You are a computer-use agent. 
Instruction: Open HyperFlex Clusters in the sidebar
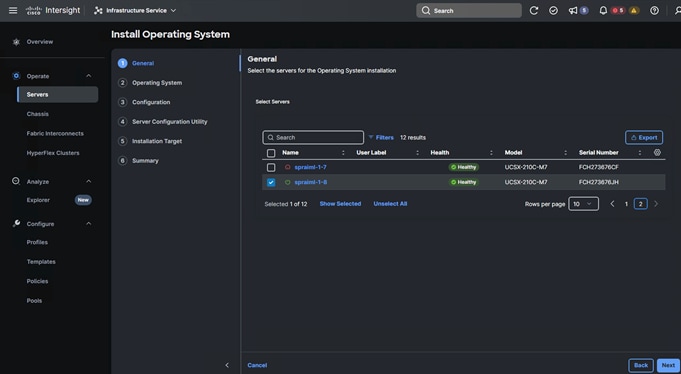(53, 153)
